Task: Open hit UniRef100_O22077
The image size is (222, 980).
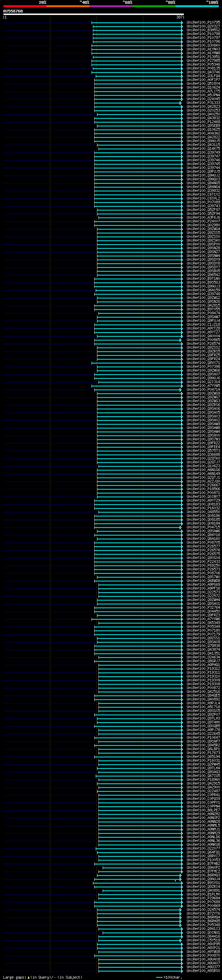Action: (203, 848)
